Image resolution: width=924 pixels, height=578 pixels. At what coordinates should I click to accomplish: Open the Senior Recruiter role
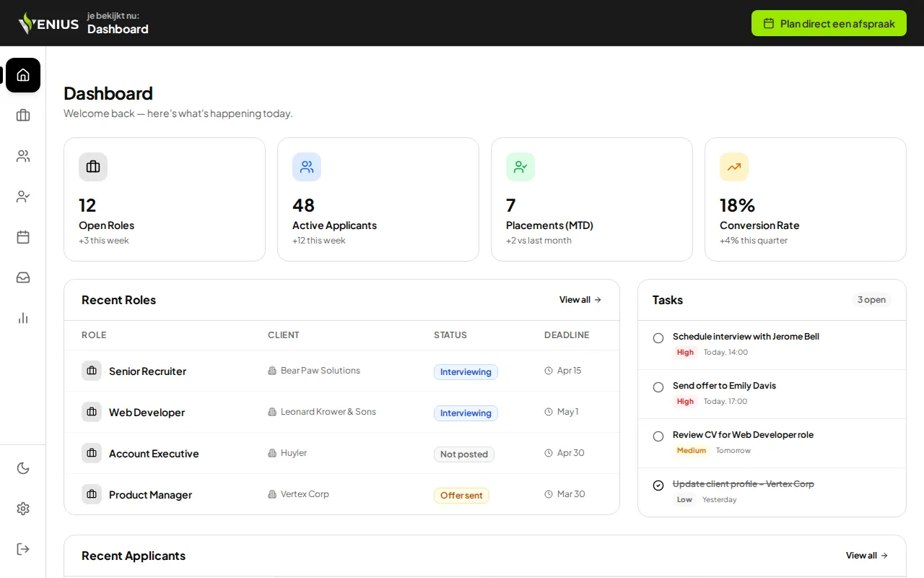(147, 371)
